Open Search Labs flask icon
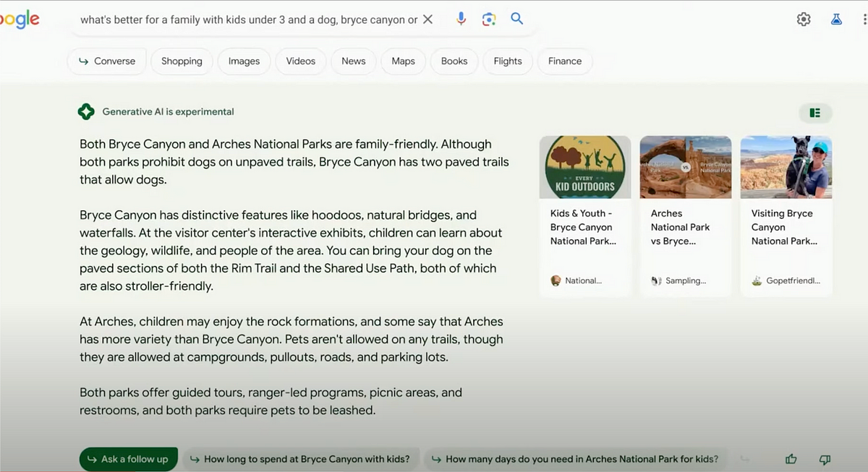The width and height of the screenshot is (868, 472). (836, 20)
